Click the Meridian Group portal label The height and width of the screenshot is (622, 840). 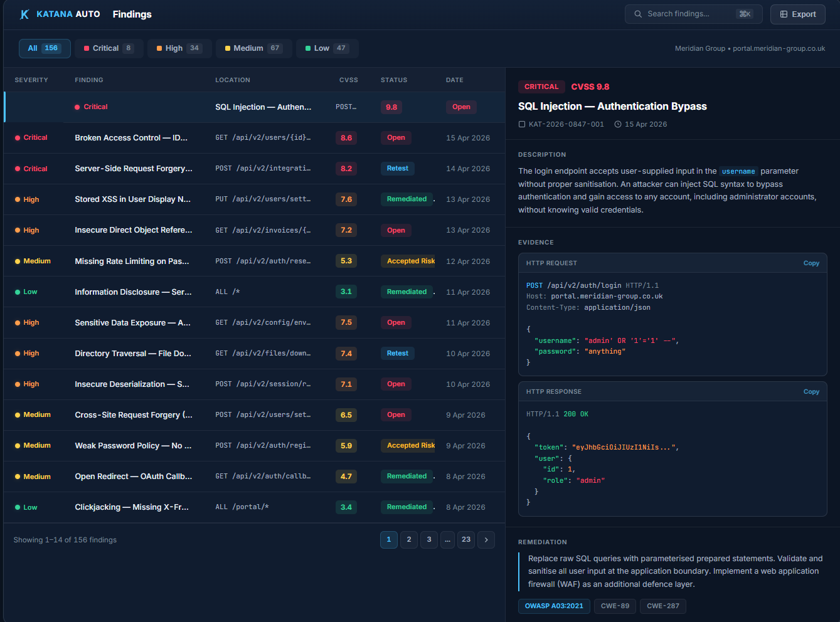coord(750,48)
